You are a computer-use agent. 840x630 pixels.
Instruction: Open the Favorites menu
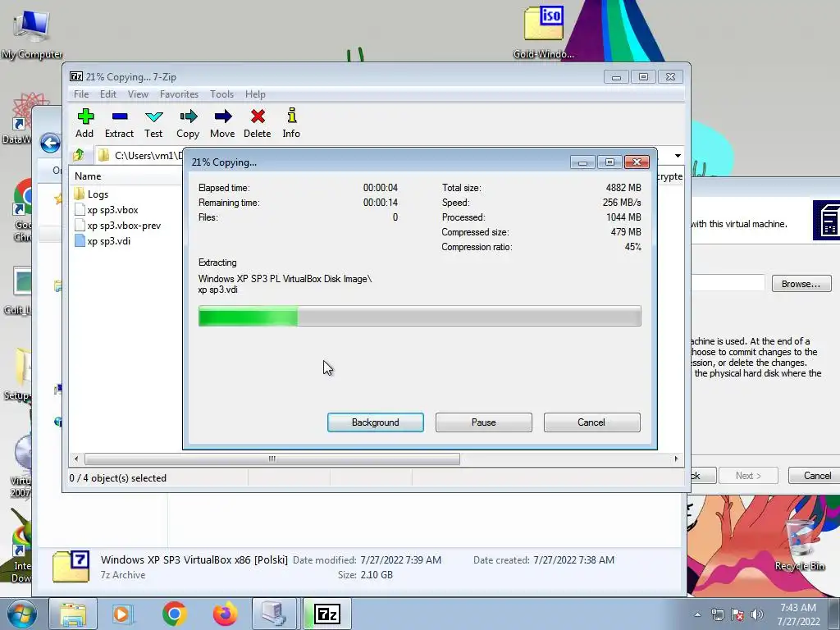pos(179,94)
